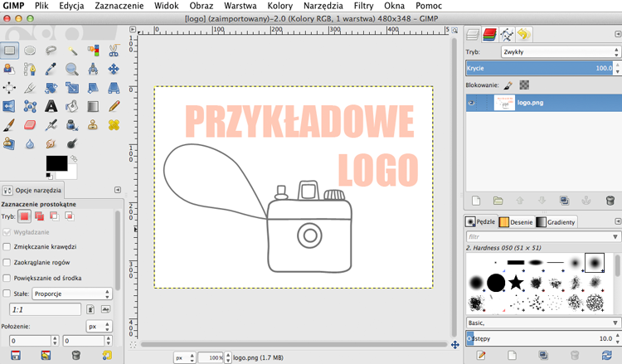Delete layer using trash icon
This screenshot has height=364, width=622.
(x=610, y=201)
